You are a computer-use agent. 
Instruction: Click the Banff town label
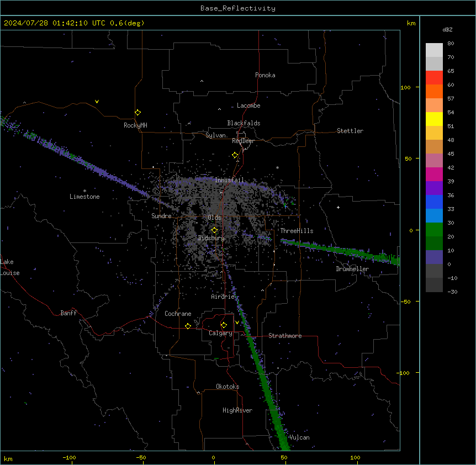coord(68,313)
